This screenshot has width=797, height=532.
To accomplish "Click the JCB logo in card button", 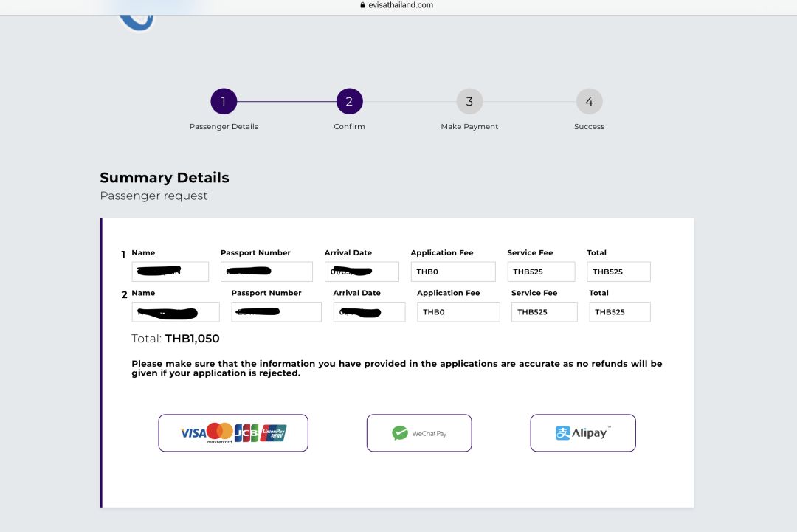I will pos(246,433).
